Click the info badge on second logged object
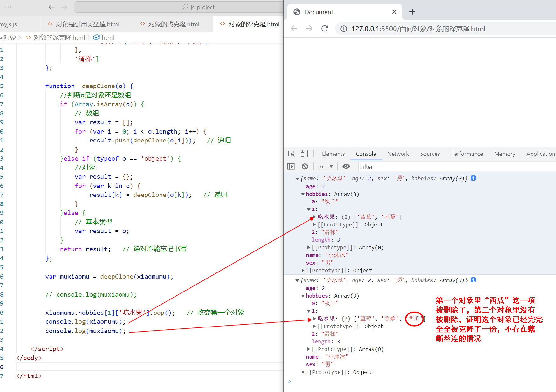556x392 pixels. pos(473,280)
